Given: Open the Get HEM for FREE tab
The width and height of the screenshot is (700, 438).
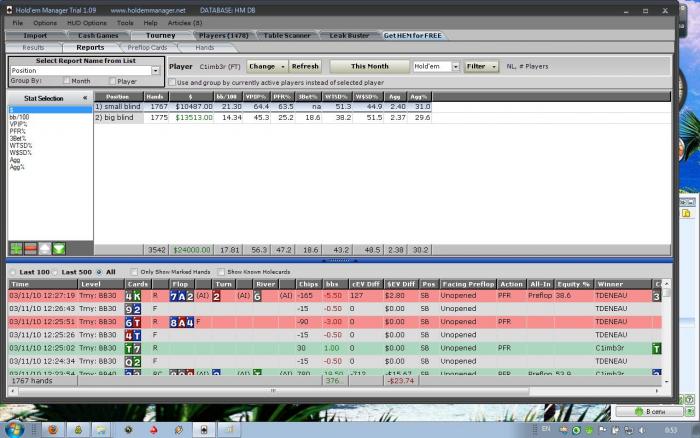Looking at the screenshot, I should pos(413,36).
